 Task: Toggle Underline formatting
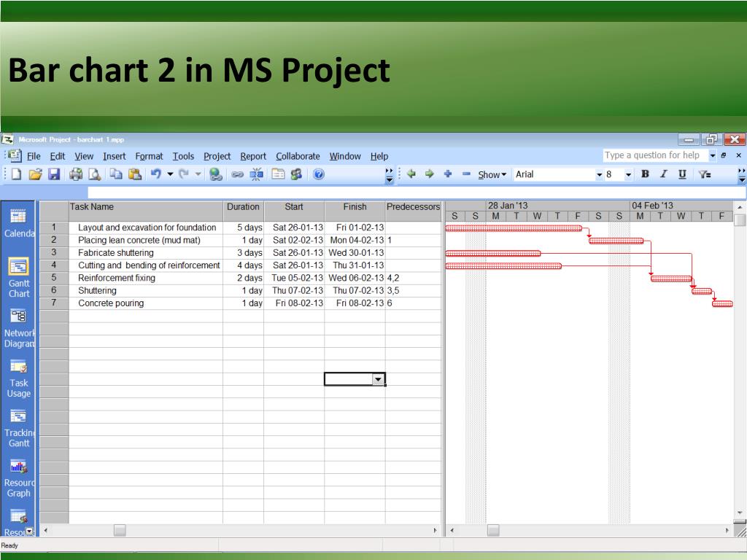click(x=682, y=174)
